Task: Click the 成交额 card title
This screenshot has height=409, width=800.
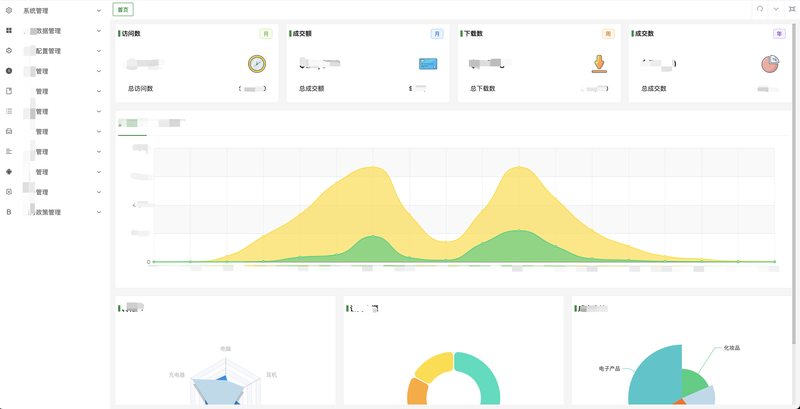Action: [x=302, y=34]
